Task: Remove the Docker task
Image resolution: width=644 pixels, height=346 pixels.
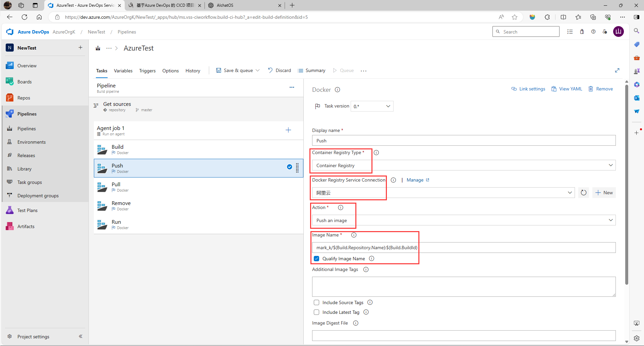Action: 601,89
